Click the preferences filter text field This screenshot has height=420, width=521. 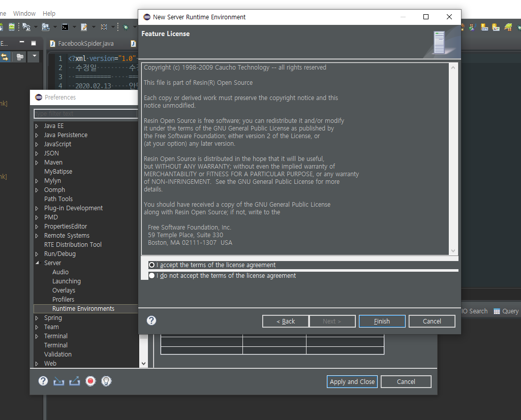click(x=84, y=114)
